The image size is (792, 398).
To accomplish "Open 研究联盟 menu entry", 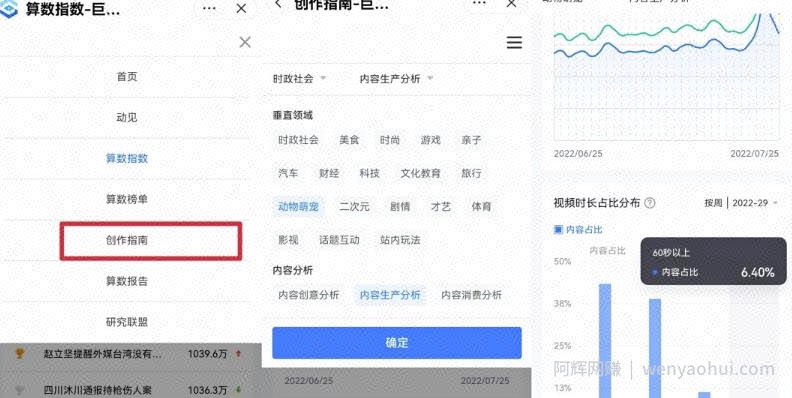I will (x=127, y=322).
